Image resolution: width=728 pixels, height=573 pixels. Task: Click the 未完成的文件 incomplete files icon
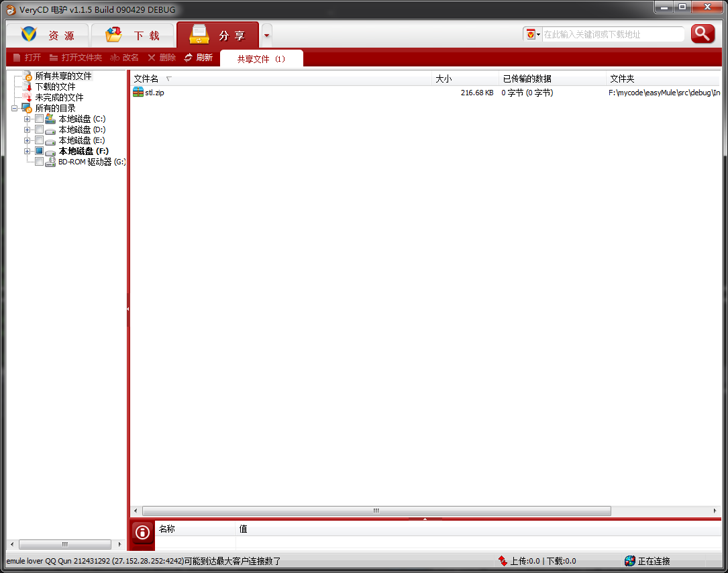click(28, 97)
